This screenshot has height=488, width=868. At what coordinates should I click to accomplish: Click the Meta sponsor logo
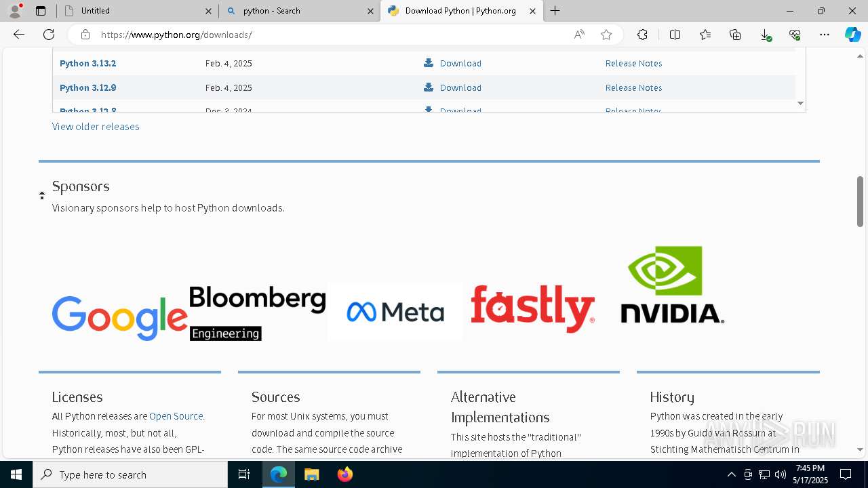pyautogui.click(x=395, y=312)
